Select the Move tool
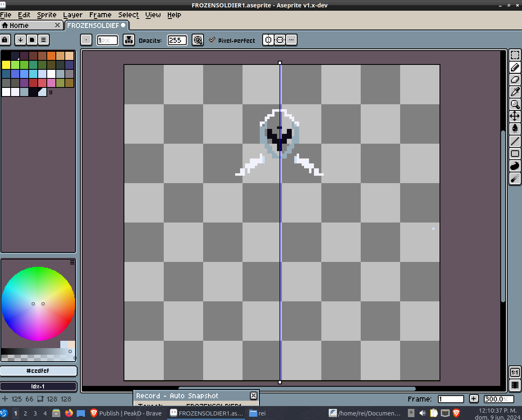The width and height of the screenshot is (522, 420). pos(515,117)
